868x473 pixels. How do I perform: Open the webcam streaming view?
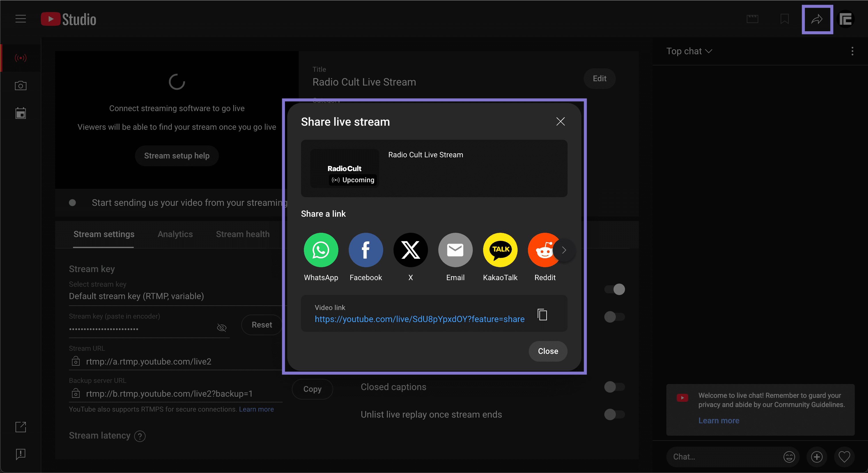[x=21, y=85]
